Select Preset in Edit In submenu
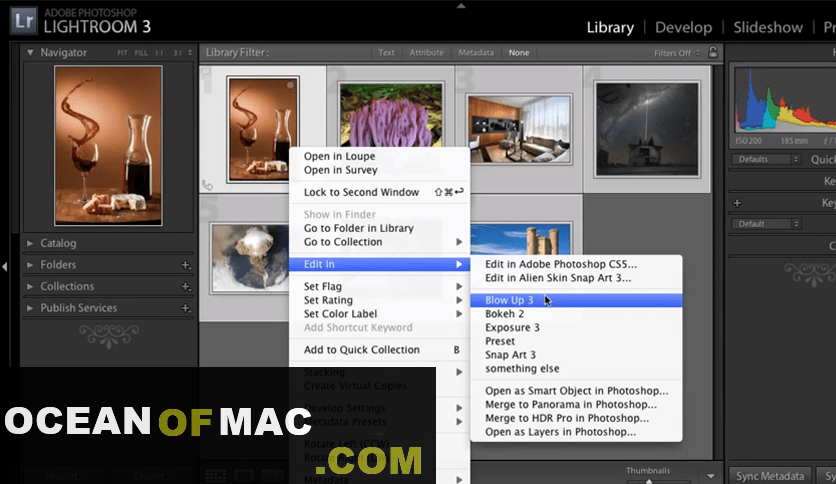This screenshot has height=484, width=836. click(x=576, y=341)
